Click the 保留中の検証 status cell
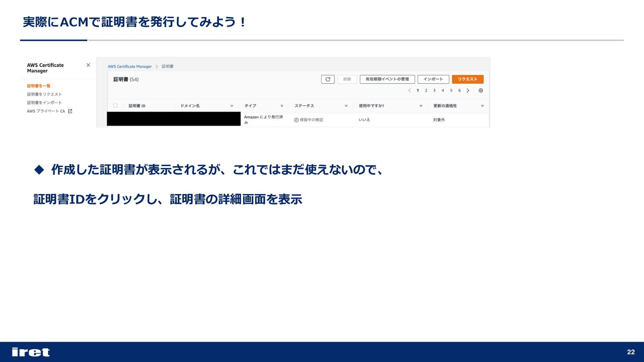Image resolution: width=644 pixels, height=362 pixels. pyautogui.click(x=309, y=120)
